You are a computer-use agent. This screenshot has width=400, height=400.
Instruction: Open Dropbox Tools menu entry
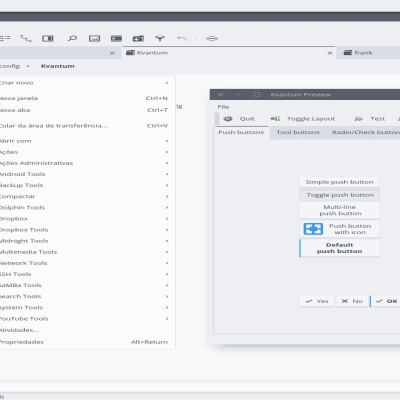(x=87, y=230)
